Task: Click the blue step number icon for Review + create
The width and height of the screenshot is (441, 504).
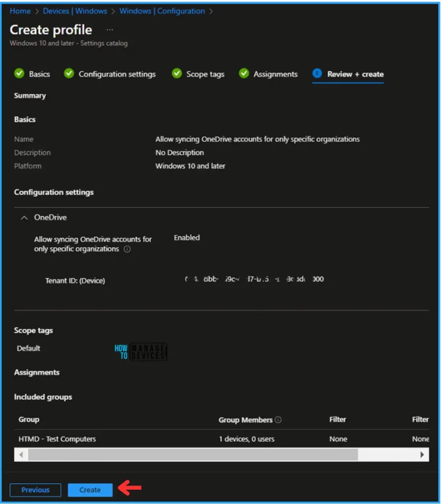Action: pos(317,73)
